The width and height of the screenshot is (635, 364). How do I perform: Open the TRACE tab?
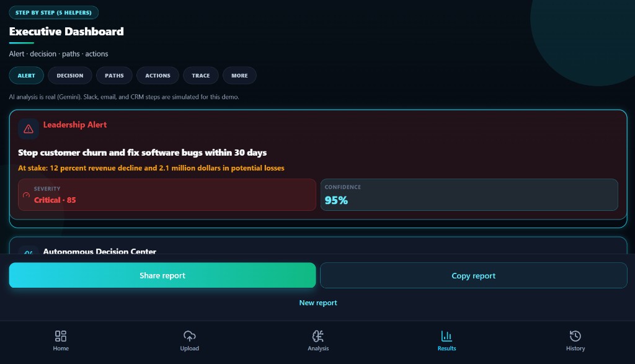tap(201, 76)
